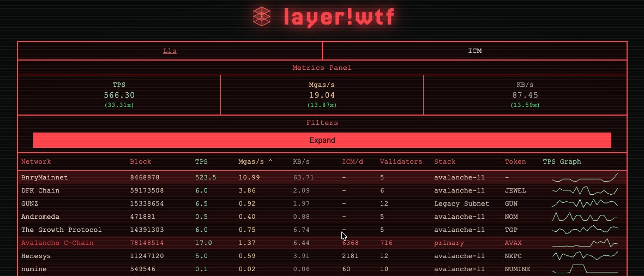Viewport: 644px width, 276px height.
Task: Click the 716 validators cell
Action: pyautogui.click(x=386, y=243)
